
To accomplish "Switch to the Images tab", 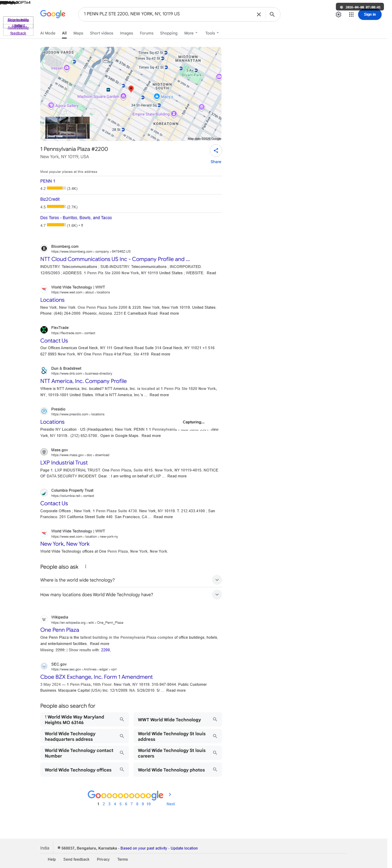I will 126,33.
